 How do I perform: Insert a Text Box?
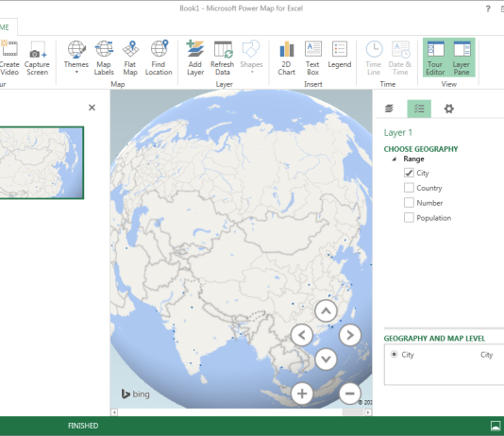[312, 59]
